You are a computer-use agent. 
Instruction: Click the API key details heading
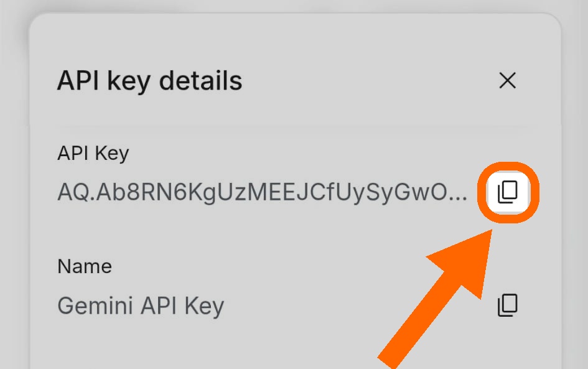tap(149, 81)
